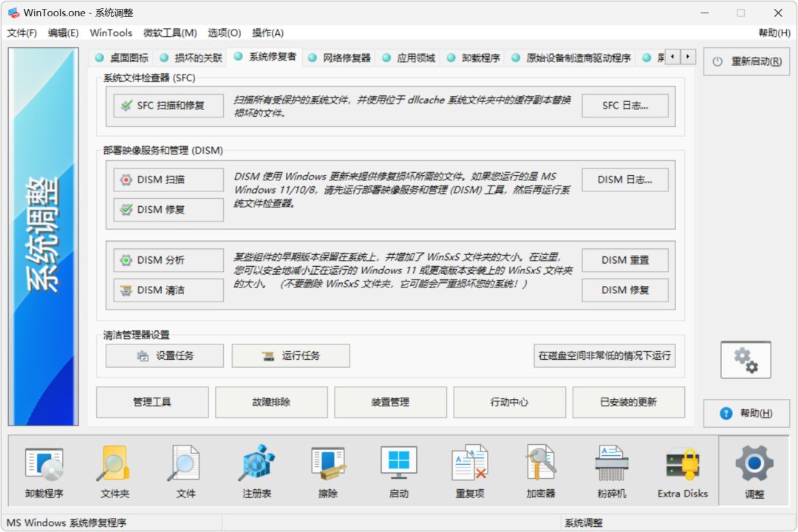Open the 帮助(H) menu in the menu bar

click(774, 33)
